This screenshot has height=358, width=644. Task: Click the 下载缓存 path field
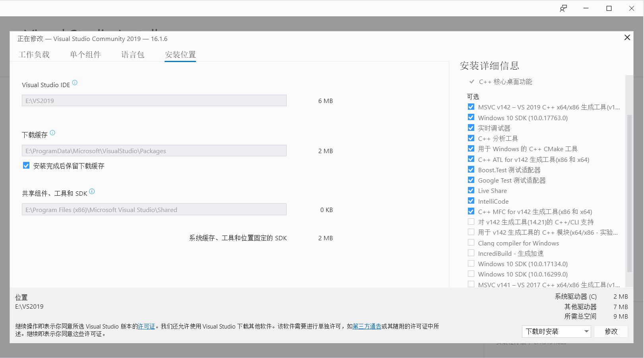click(154, 151)
